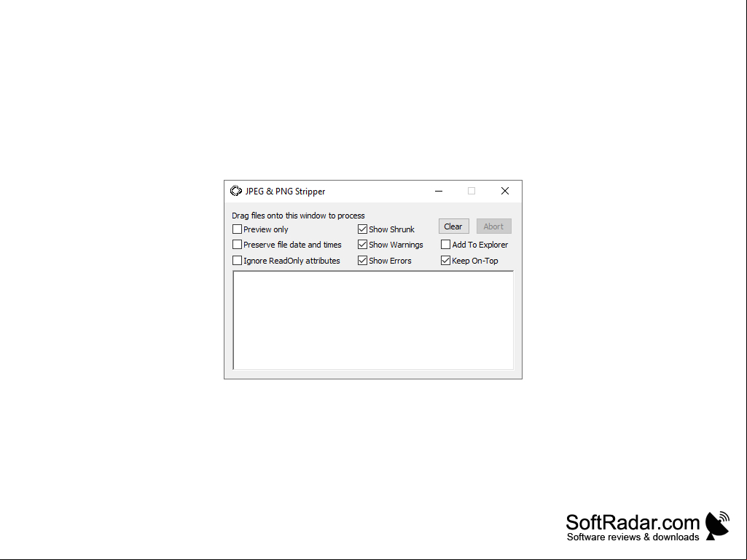Clear the results log with Clear button

[x=453, y=226]
